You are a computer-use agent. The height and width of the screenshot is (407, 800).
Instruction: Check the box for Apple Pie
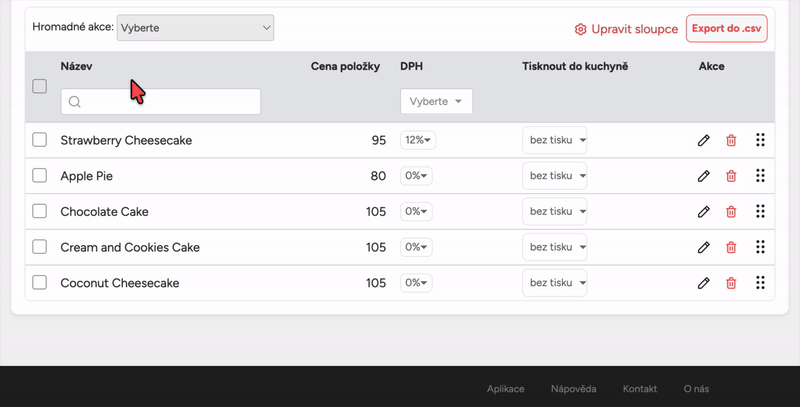[x=40, y=176]
